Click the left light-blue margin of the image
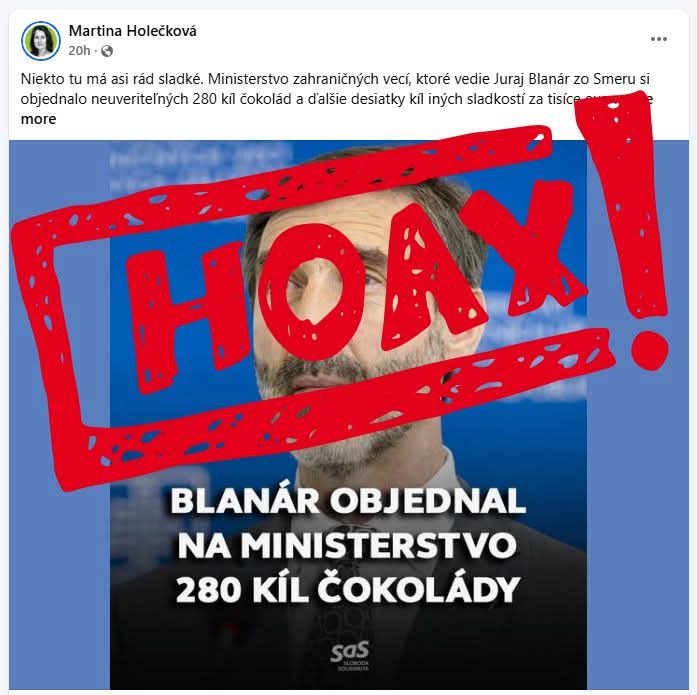The height and width of the screenshot is (695, 697). coord(59,578)
